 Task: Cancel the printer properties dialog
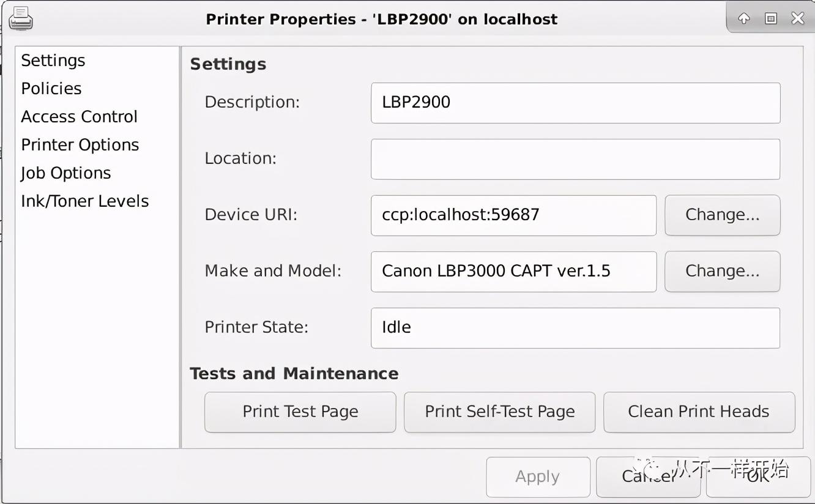pyautogui.click(x=649, y=477)
